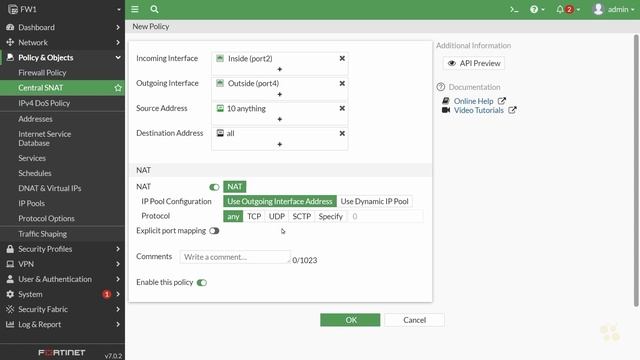This screenshot has height=360, width=640.
Task: Click the API Preview button
Action: [x=474, y=63]
